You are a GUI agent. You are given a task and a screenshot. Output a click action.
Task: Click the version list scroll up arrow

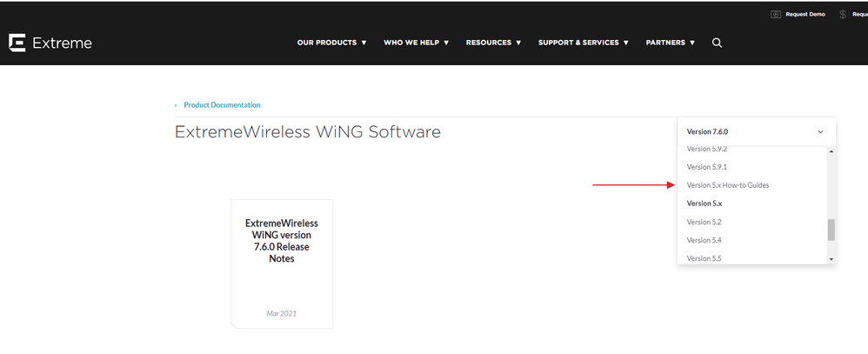[831, 153]
